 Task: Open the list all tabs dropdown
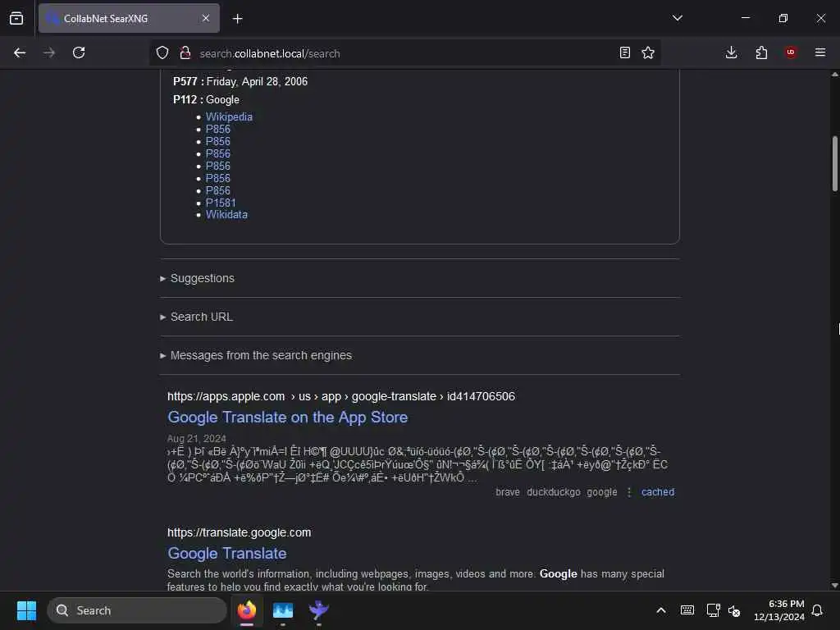pyautogui.click(x=677, y=18)
